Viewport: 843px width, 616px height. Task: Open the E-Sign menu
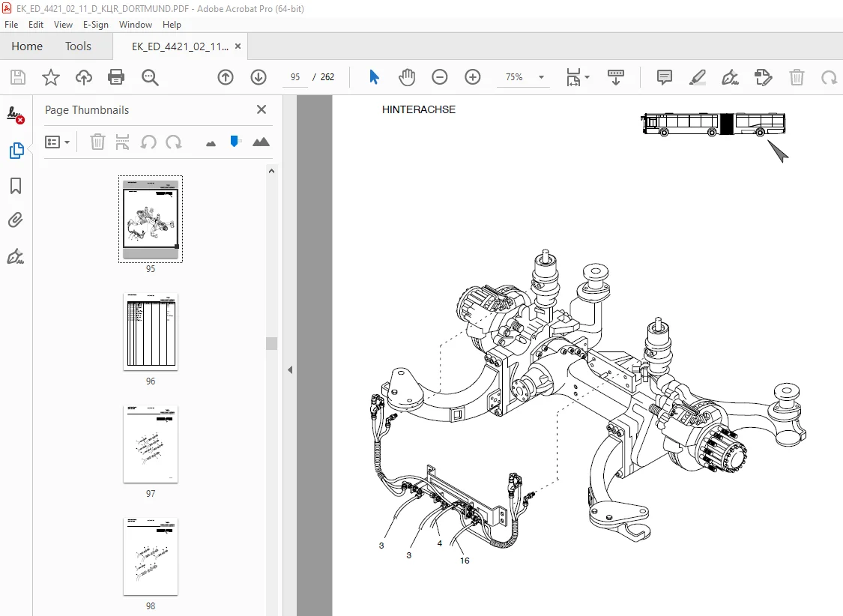(x=96, y=25)
